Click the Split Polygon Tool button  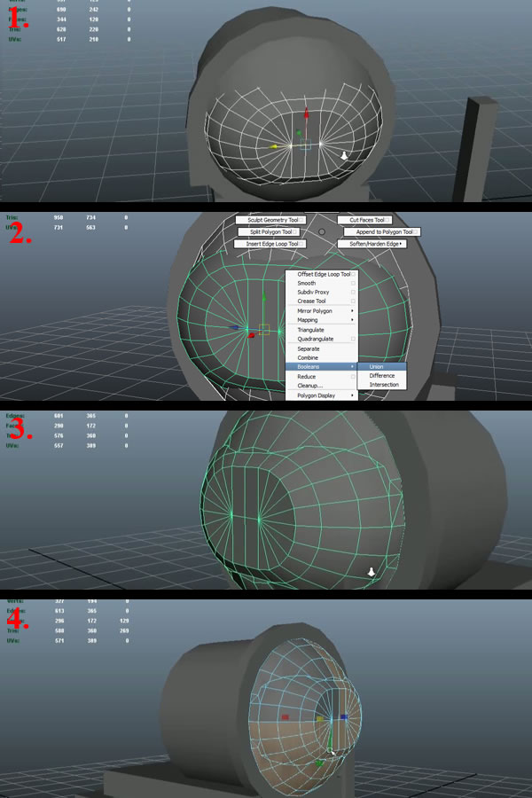[268, 231]
